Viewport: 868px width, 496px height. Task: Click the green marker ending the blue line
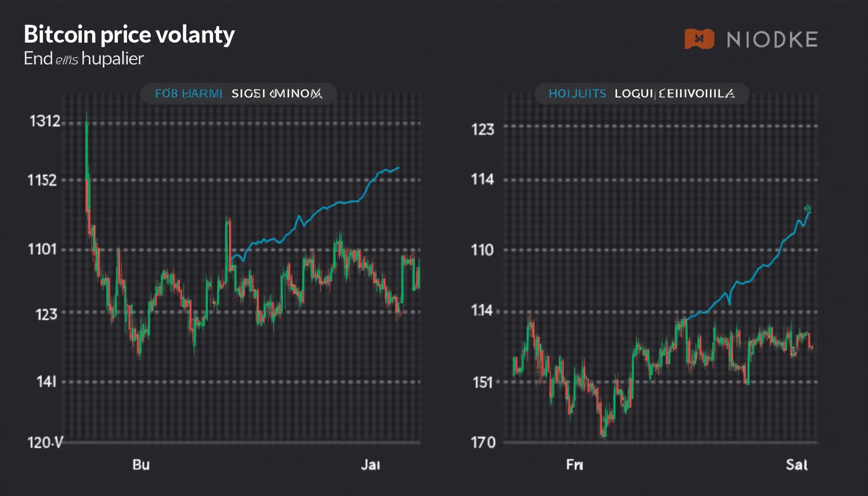point(807,209)
